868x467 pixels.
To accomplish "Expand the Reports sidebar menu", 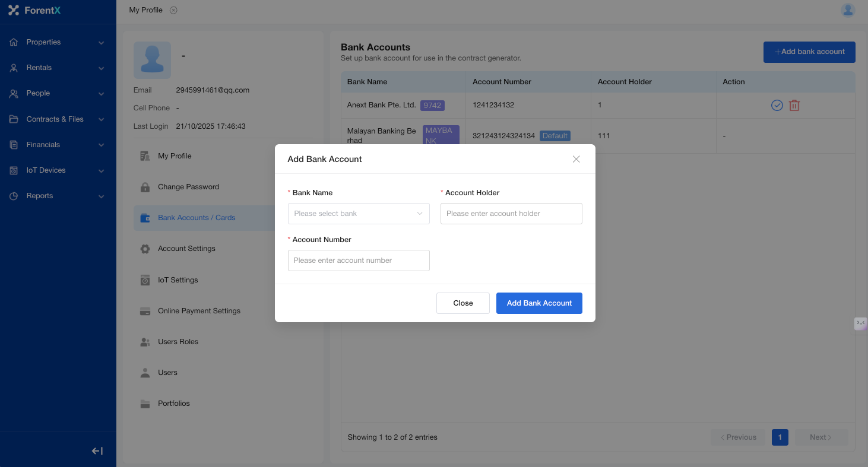I will (58, 196).
